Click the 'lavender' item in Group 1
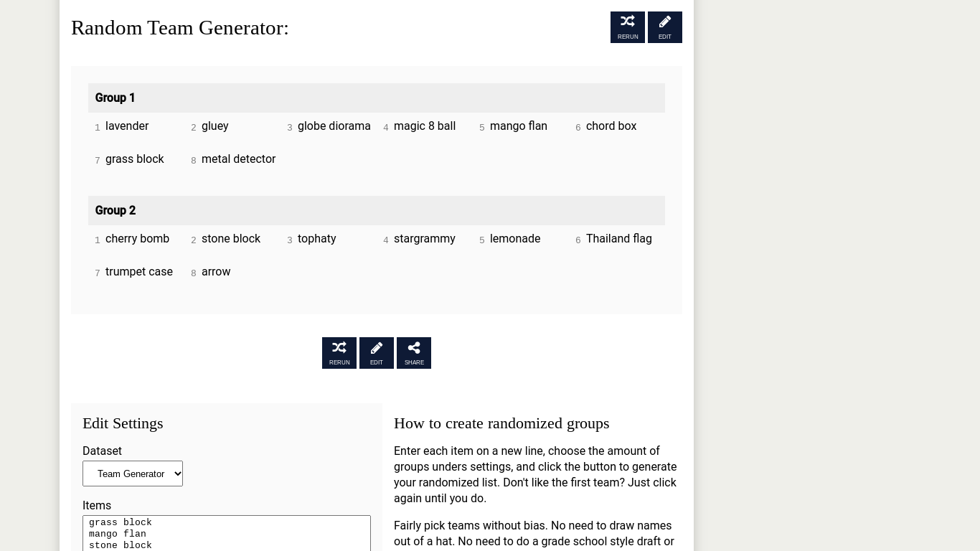The height and width of the screenshot is (551, 980). point(127,126)
